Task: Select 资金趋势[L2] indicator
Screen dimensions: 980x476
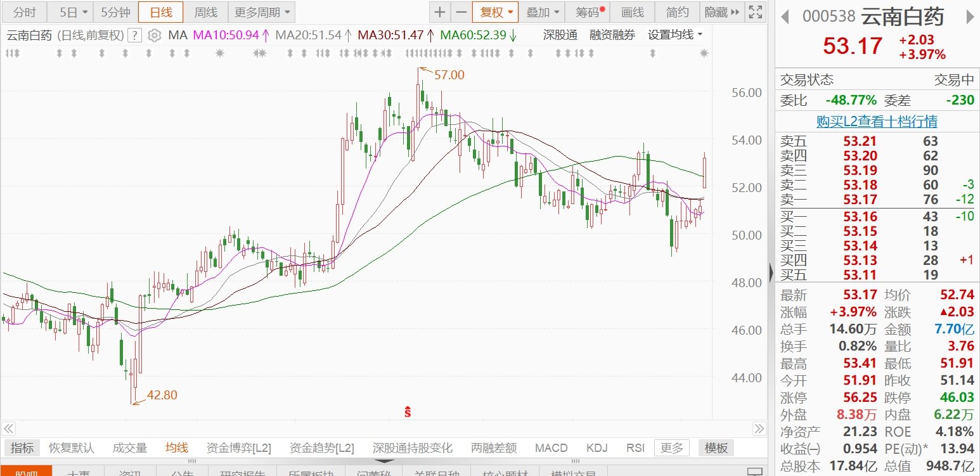Action: pyautogui.click(x=322, y=448)
